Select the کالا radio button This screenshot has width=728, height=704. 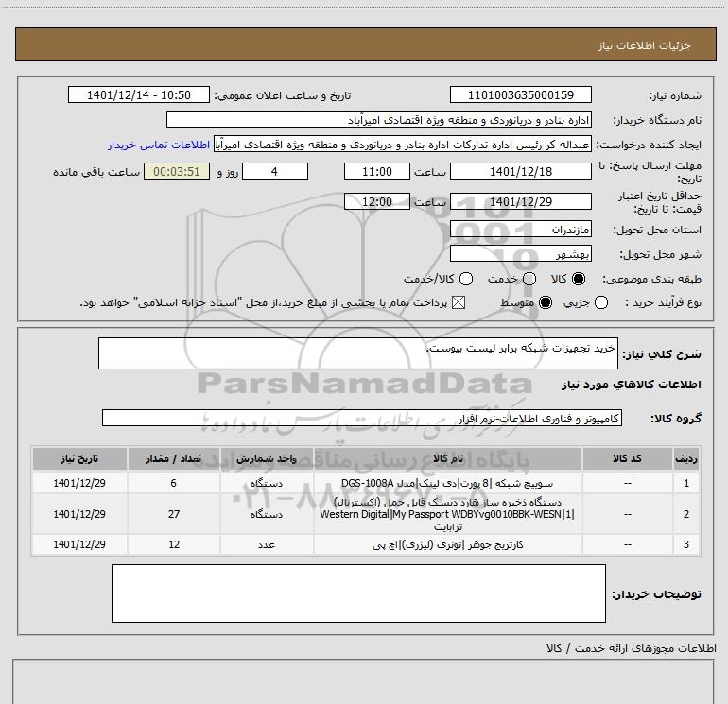(579, 279)
